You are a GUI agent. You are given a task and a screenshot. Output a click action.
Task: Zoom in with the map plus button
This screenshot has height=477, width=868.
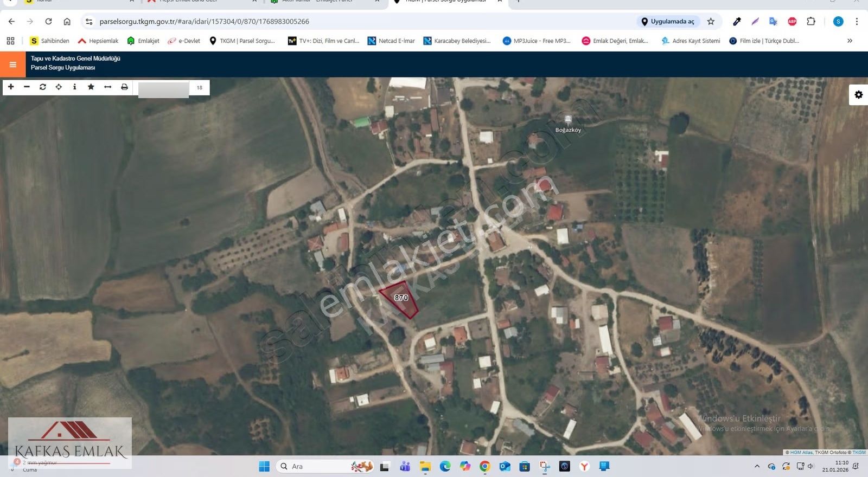[11, 87]
